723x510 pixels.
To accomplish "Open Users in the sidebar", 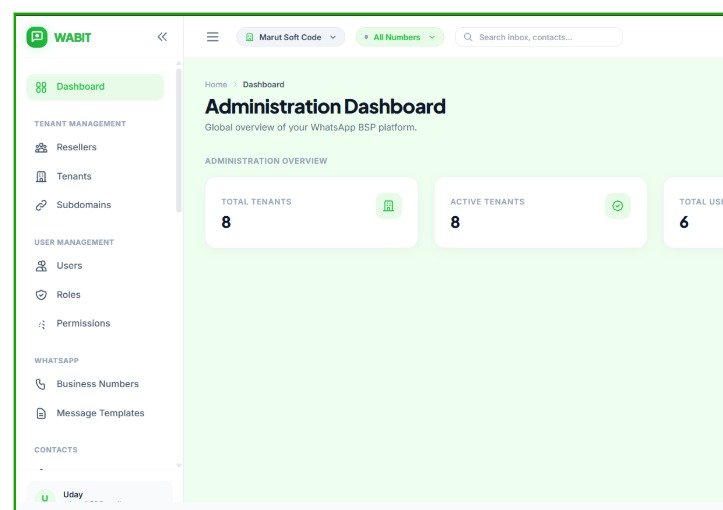I will pos(95,266).
